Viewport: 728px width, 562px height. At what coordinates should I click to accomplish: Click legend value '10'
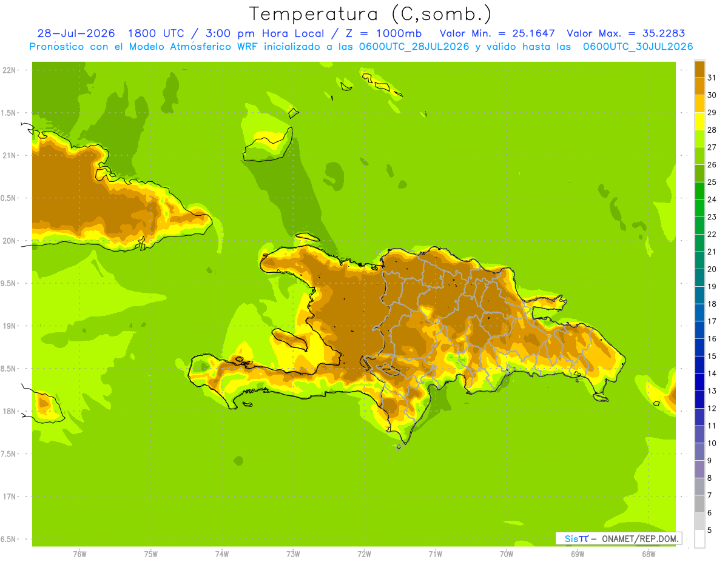[x=712, y=443]
